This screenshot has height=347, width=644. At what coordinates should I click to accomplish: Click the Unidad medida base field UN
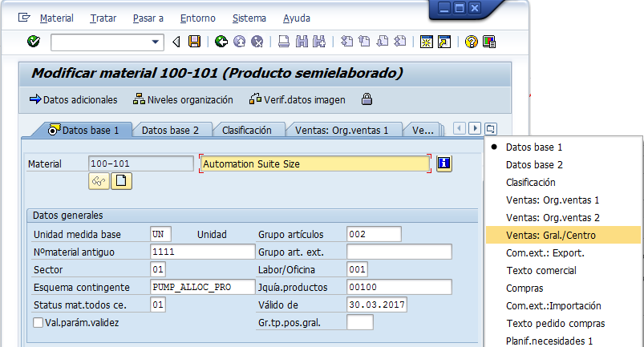pos(160,234)
